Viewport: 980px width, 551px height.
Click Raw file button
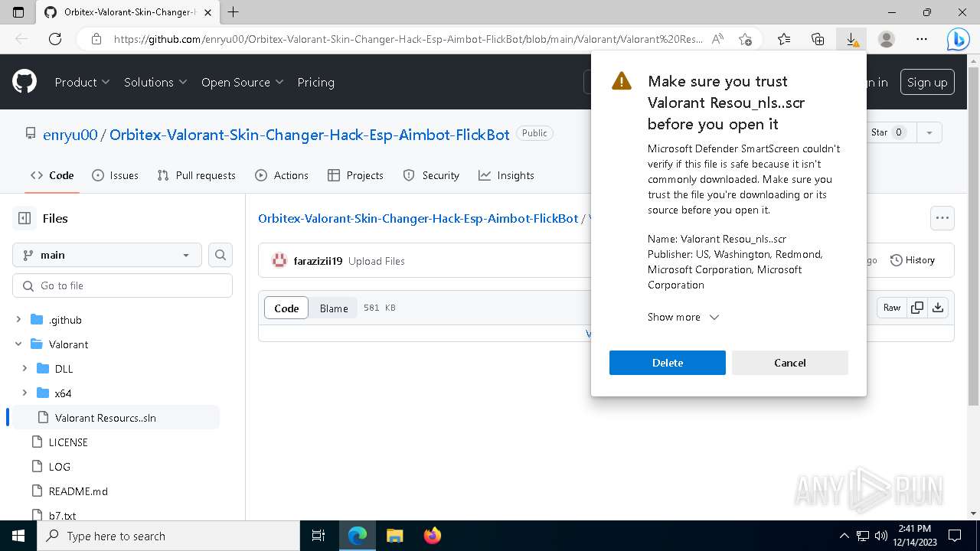[892, 308]
